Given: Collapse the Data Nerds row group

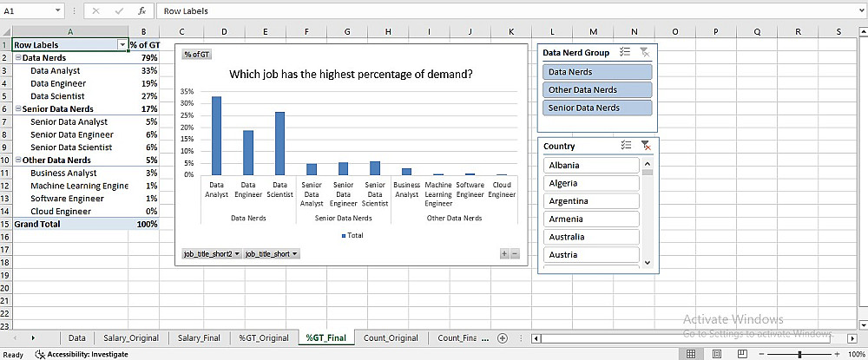Looking at the screenshot, I should [x=17, y=58].
